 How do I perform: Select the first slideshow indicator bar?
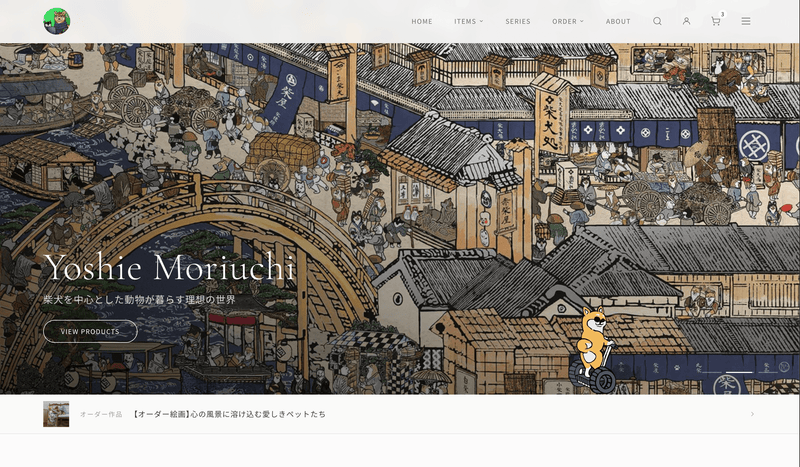712,373
